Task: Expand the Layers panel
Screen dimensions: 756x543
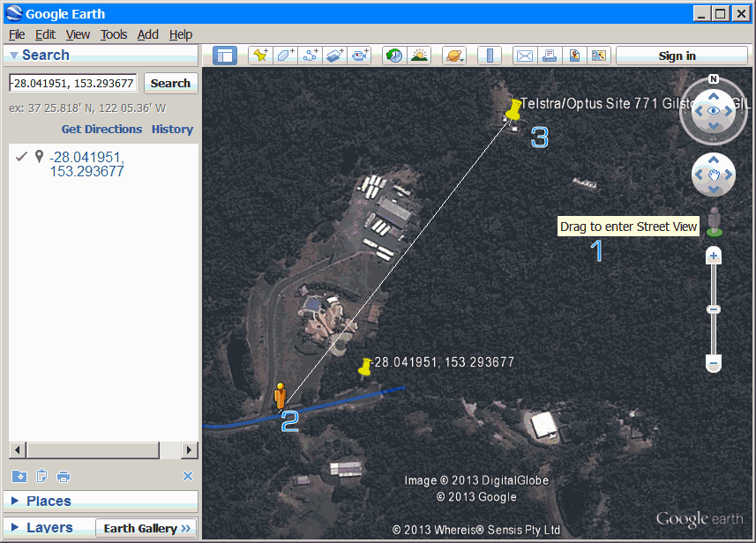Action: [15, 527]
